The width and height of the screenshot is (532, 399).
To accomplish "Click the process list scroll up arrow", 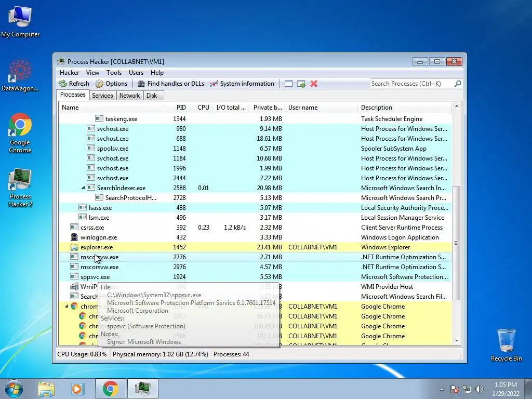I will [457, 106].
